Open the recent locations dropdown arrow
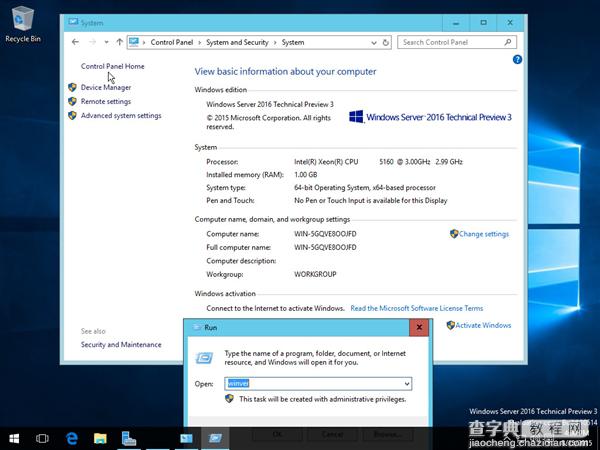The image size is (600, 450). [x=106, y=42]
